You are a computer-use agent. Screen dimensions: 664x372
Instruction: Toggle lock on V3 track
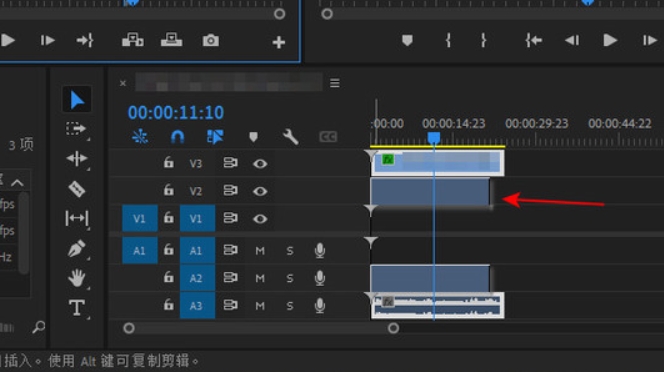[169, 163]
